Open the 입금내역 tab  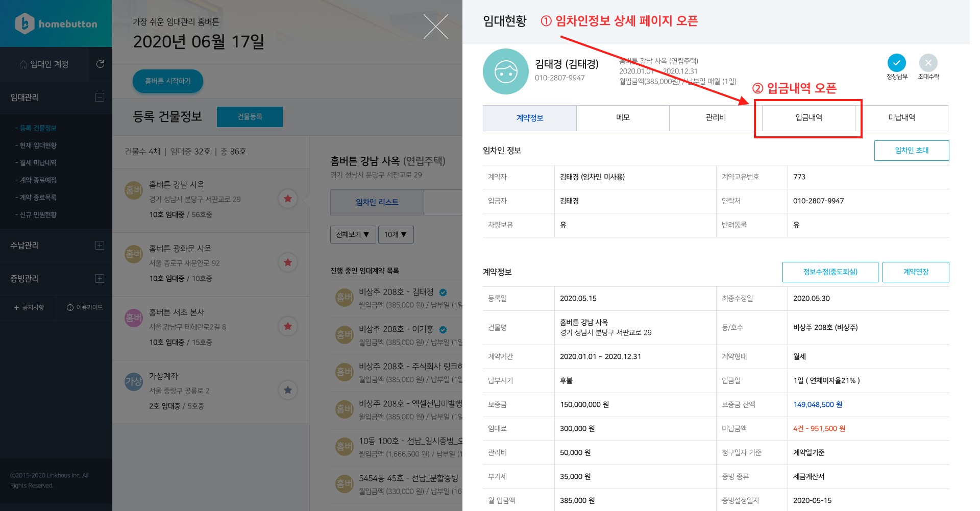click(x=809, y=118)
